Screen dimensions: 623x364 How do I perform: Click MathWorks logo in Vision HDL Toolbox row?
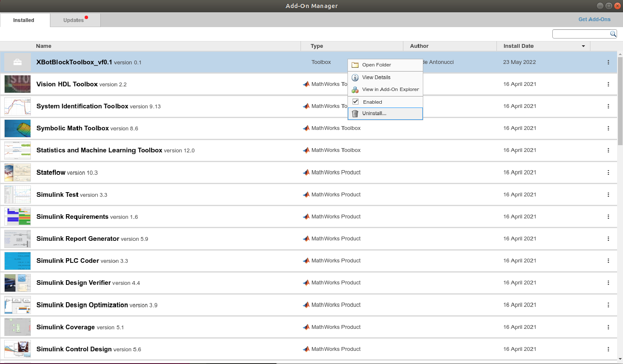click(x=306, y=84)
